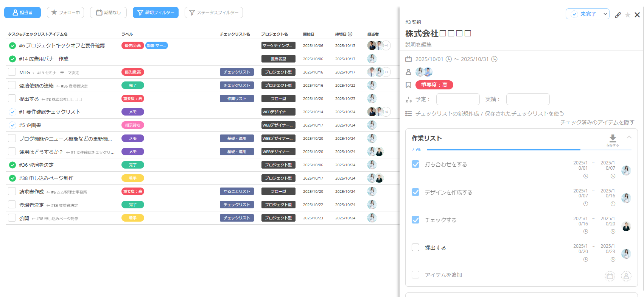644x297 pixels.
Task: Open the status dropdown arrow next to 未完了
Action: (x=605, y=14)
